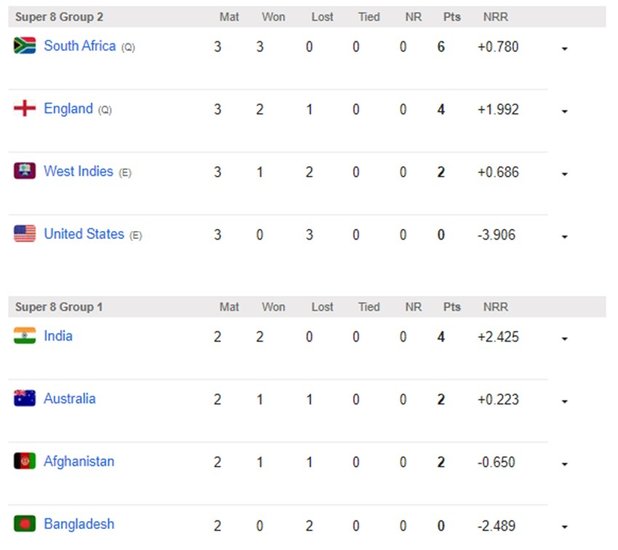Click the Super 8 Group 2 header
The image size is (618, 550).
pyautogui.click(x=59, y=18)
